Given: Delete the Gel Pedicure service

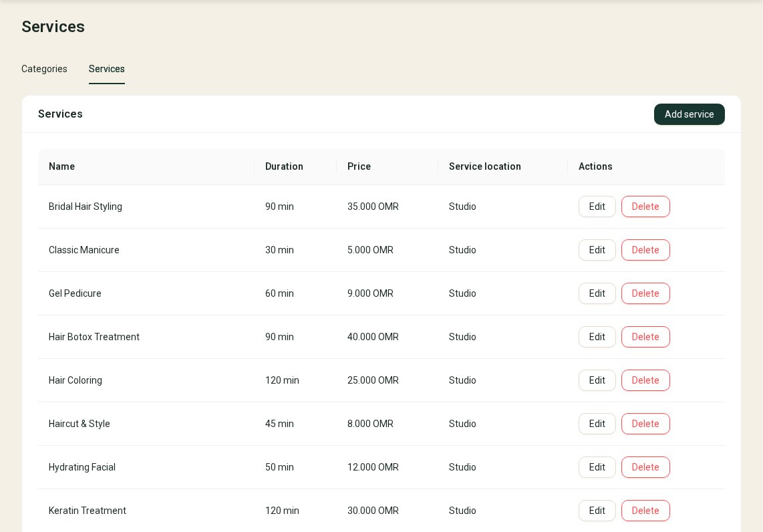Looking at the screenshot, I should tap(645, 293).
